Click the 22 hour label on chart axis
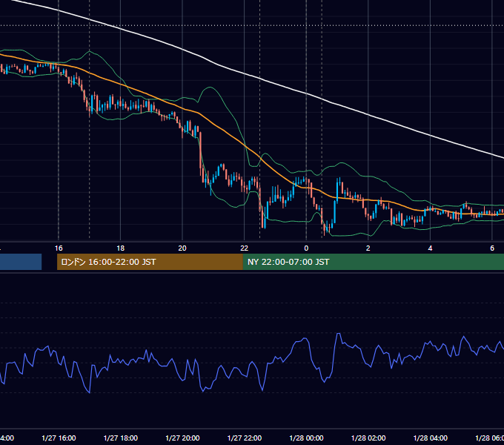 245,248
